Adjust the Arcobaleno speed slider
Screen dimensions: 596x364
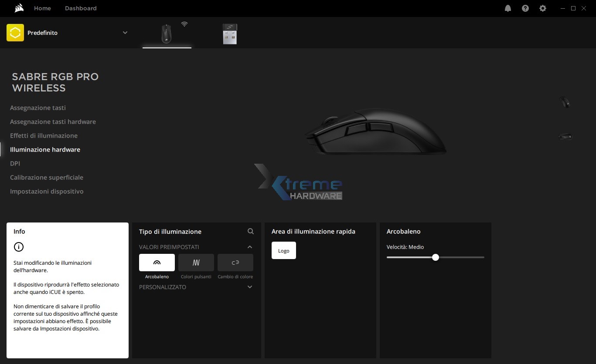click(435, 257)
